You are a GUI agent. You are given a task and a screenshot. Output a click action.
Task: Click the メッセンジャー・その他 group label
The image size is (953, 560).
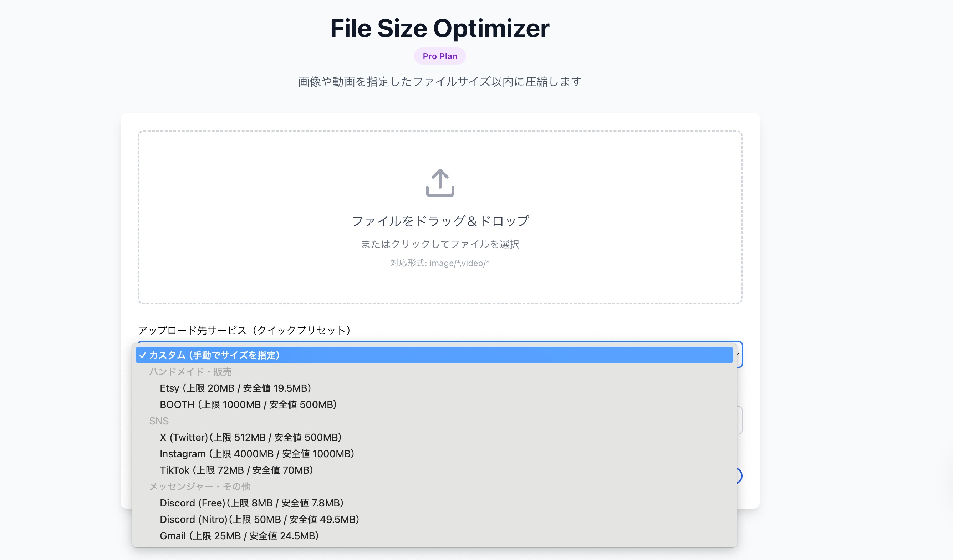pyautogui.click(x=200, y=487)
